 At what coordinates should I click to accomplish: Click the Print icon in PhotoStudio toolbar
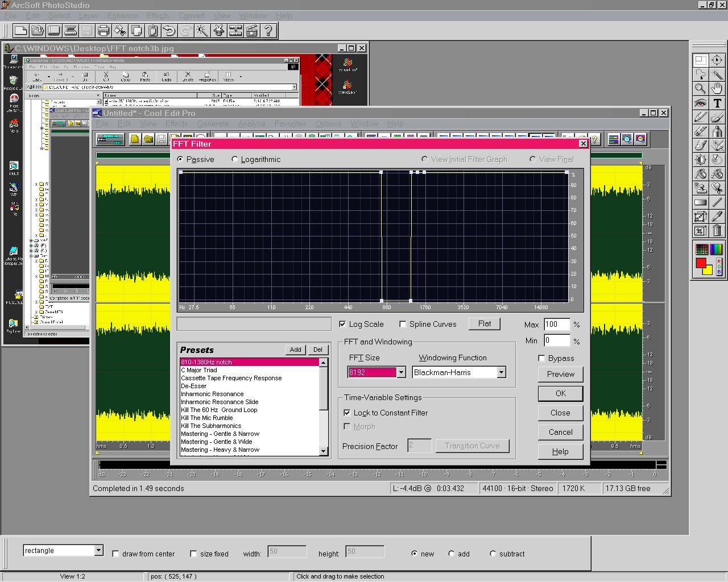point(103,30)
